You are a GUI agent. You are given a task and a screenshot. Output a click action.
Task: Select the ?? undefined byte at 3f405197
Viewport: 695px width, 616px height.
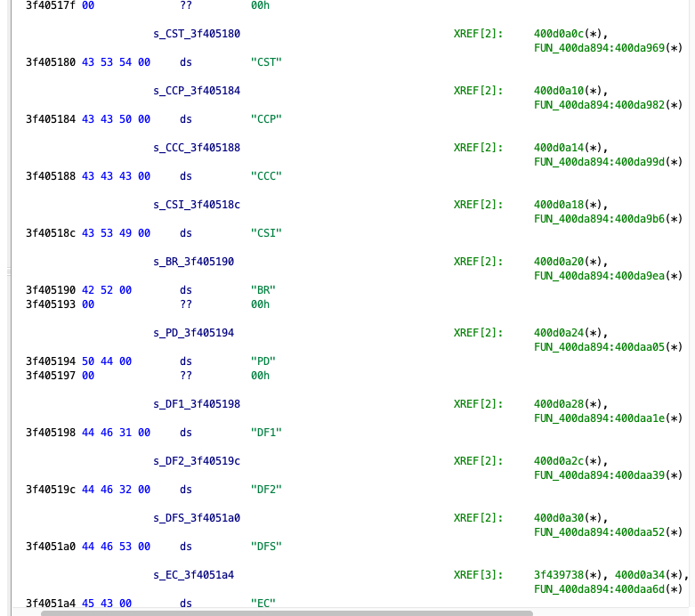[x=186, y=376]
